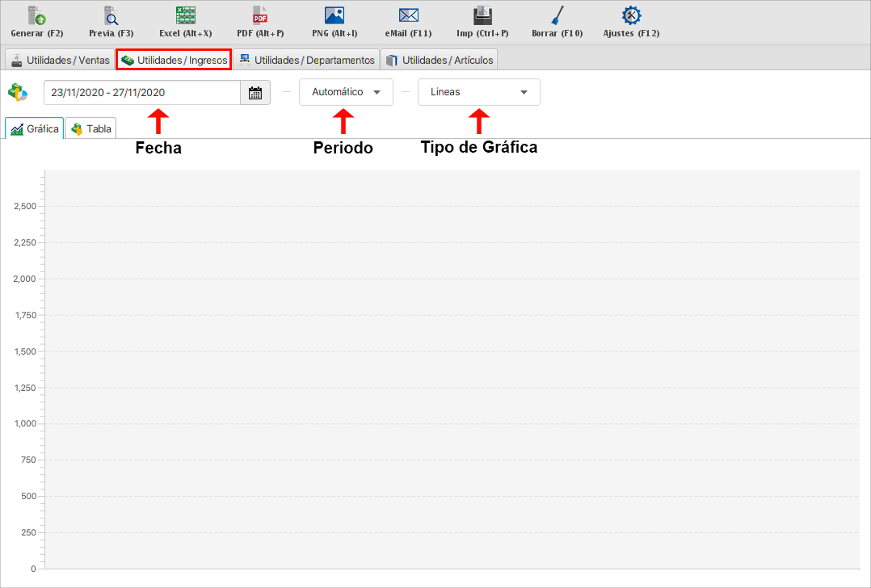Select the Gráfica view tab
871x588 pixels.
click(x=35, y=129)
